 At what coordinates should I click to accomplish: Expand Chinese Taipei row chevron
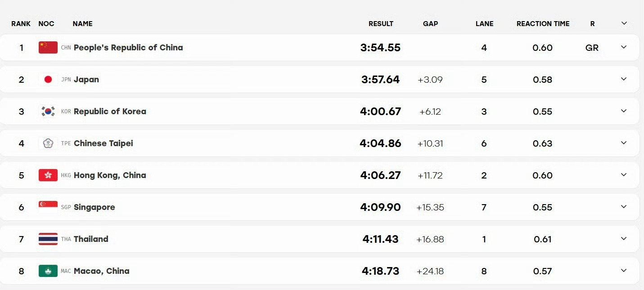pyautogui.click(x=624, y=143)
